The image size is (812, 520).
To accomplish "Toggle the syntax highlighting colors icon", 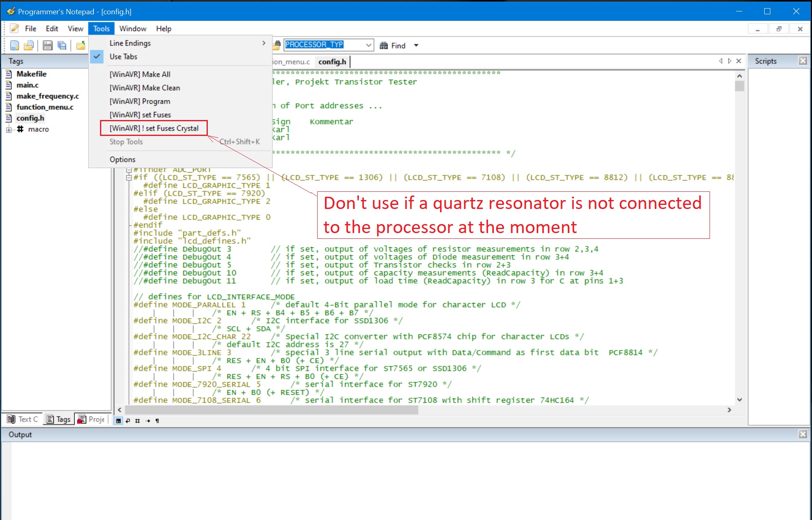I will click(x=118, y=421).
